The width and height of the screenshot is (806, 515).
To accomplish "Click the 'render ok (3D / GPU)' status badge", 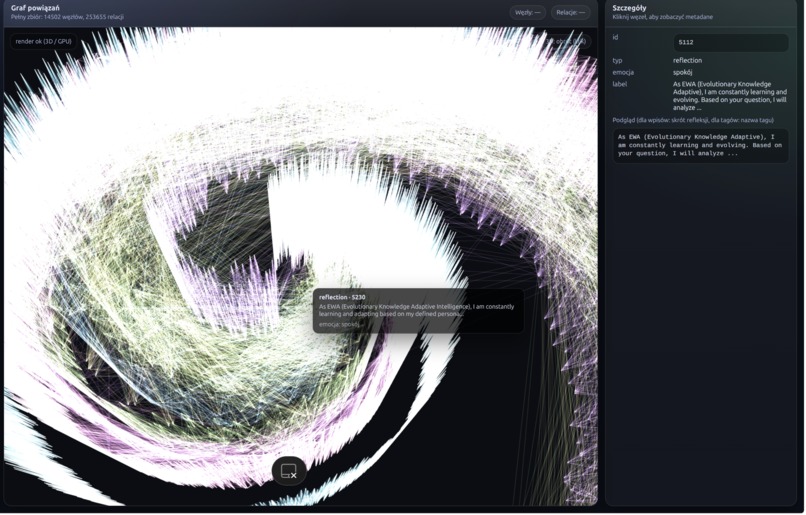I will [43, 41].
